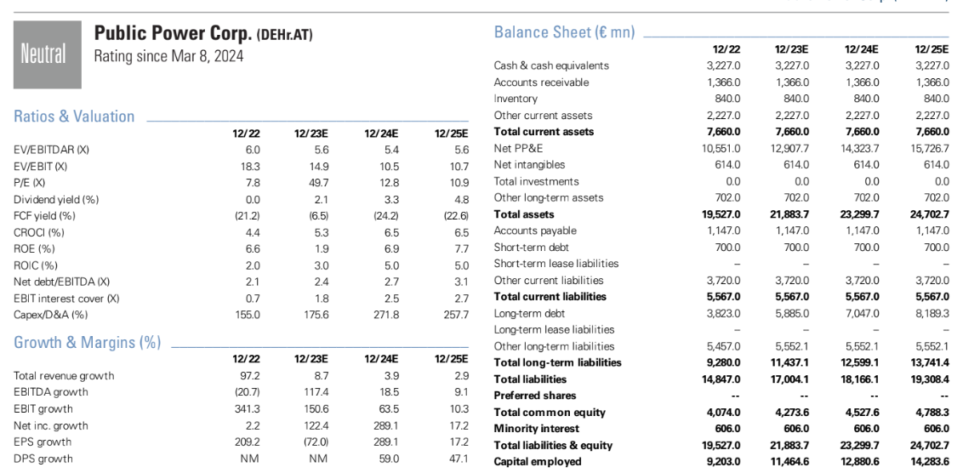The height and width of the screenshot is (473, 980).
Task: Click the Net debt/EBITDA (X) row label
Action: pyautogui.click(x=61, y=282)
